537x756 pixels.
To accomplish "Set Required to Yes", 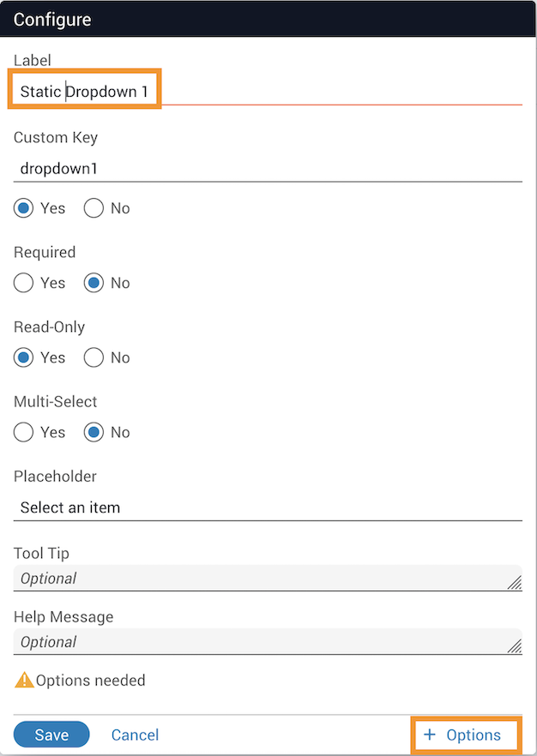I will (24, 283).
